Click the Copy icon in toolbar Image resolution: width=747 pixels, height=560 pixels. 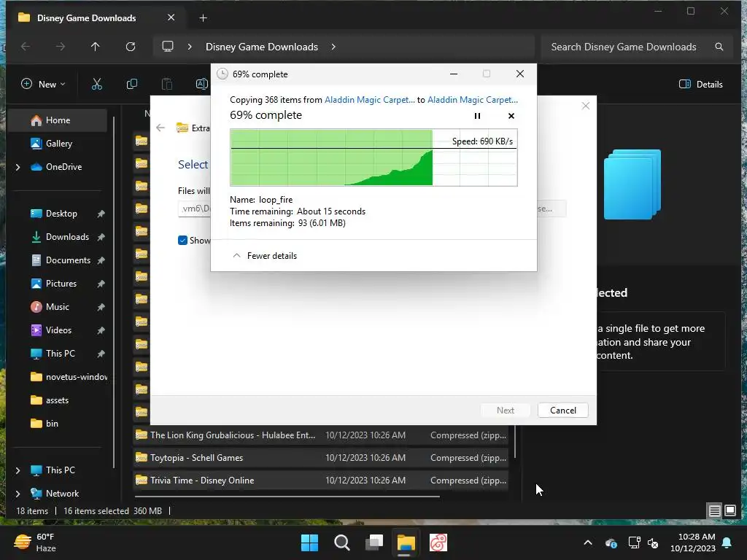tap(132, 85)
